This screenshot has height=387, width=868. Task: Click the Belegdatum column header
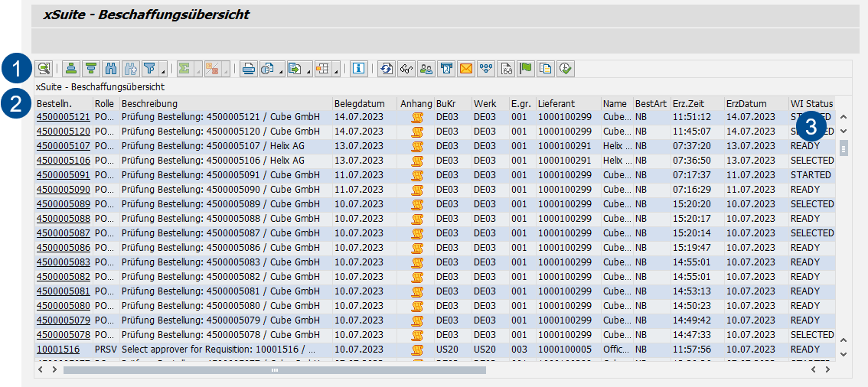(365, 103)
